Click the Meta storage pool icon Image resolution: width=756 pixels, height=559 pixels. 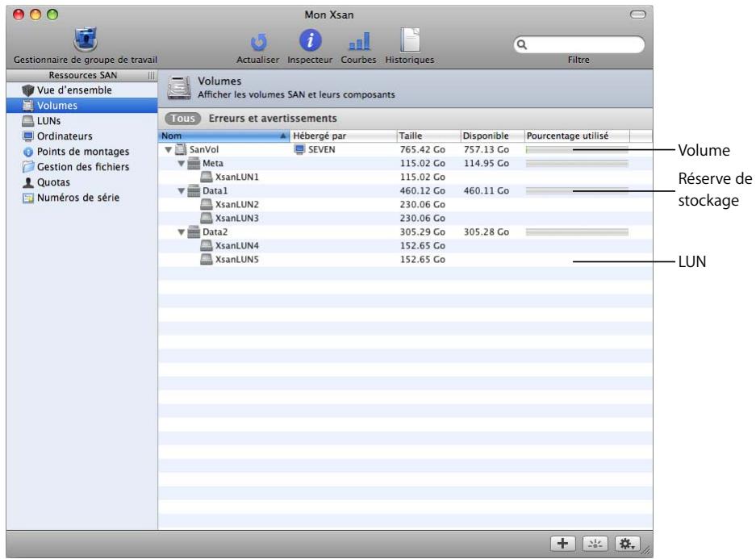[x=194, y=164]
